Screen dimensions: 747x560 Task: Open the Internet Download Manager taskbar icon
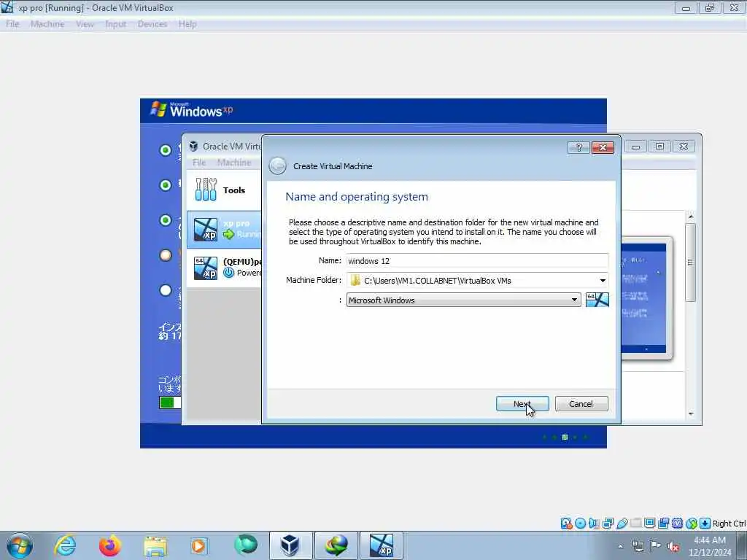(336, 545)
